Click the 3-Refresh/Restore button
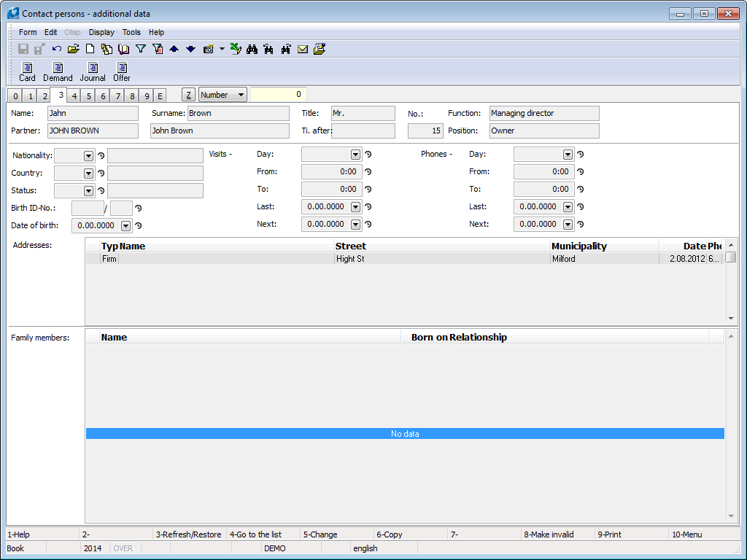 189,534
